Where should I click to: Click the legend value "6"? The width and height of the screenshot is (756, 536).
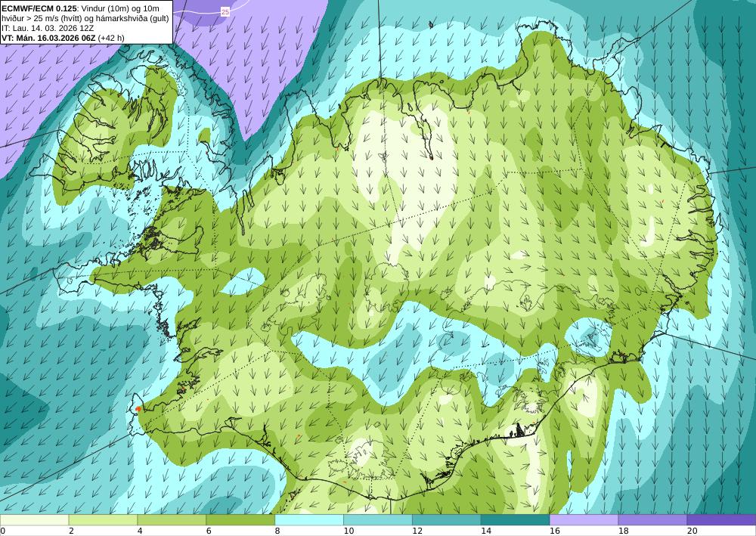click(x=209, y=531)
